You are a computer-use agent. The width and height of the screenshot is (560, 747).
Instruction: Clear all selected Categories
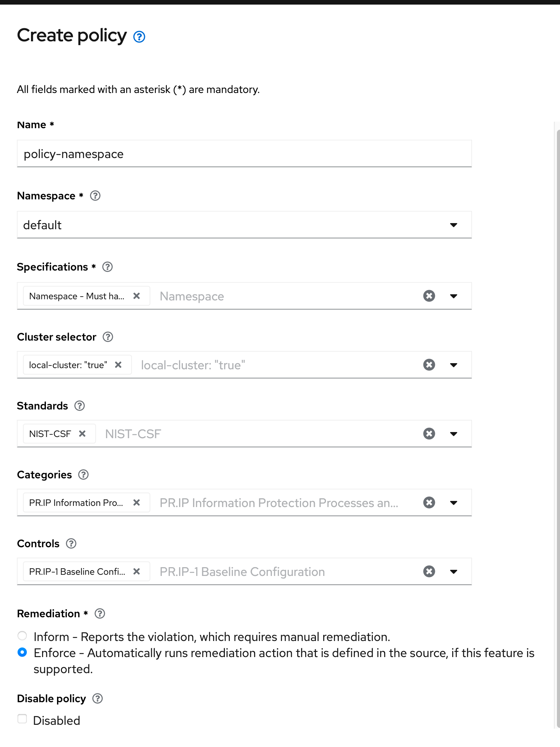(x=429, y=502)
